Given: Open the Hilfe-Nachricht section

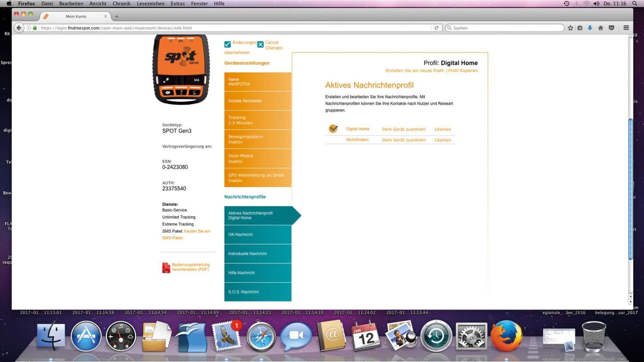Looking at the screenshot, I should 258,273.
